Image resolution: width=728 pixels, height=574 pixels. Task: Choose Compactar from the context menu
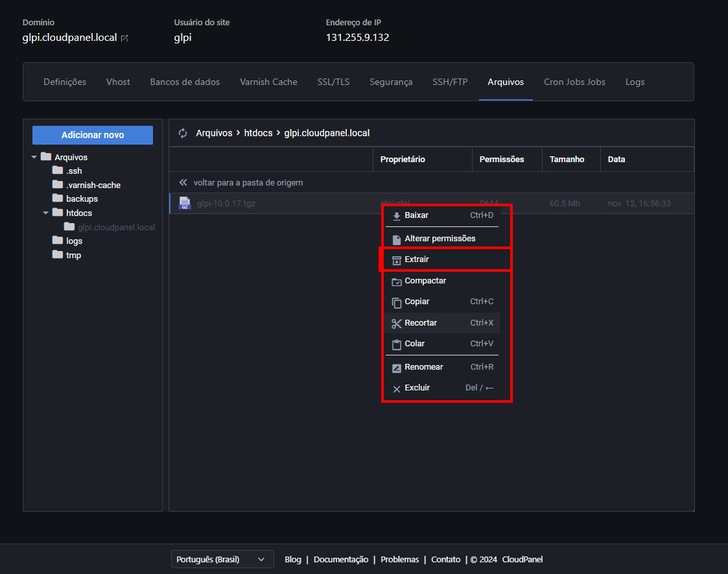(425, 281)
